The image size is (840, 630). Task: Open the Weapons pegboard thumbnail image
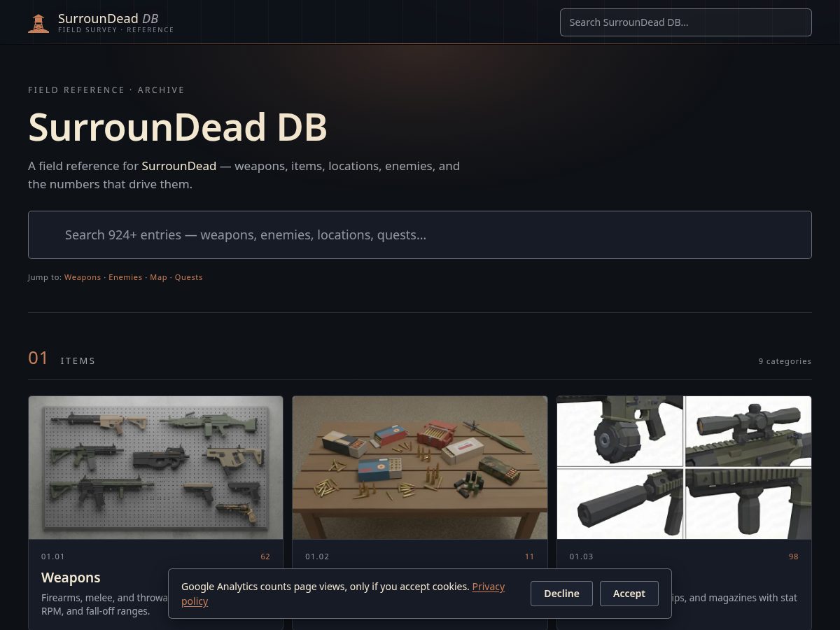coord(155,468)
